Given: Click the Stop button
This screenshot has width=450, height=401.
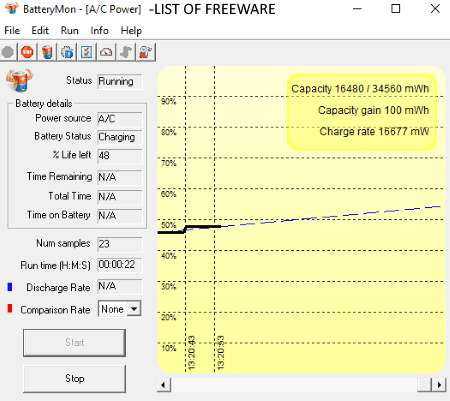Looking at the screenshot, I should [x=74, y=379].
